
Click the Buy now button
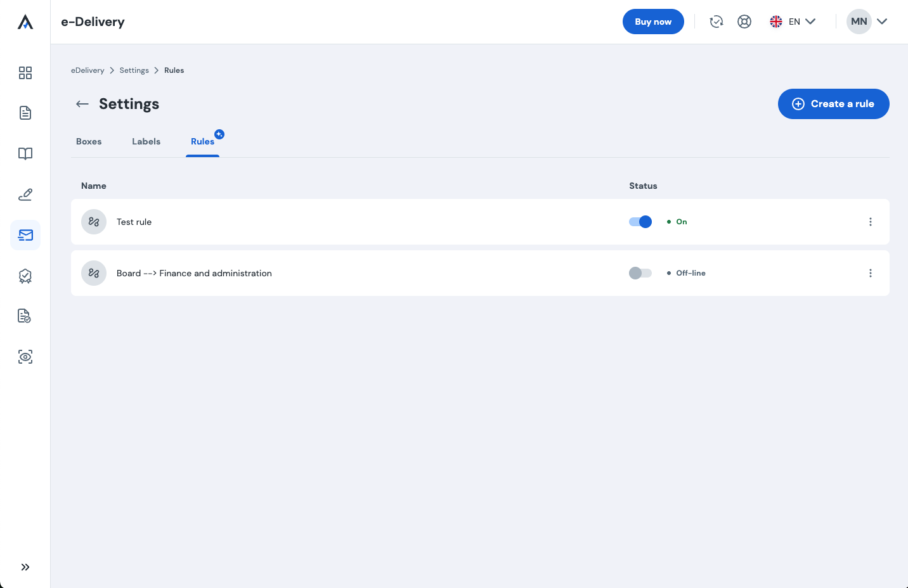tap(653, 22)
